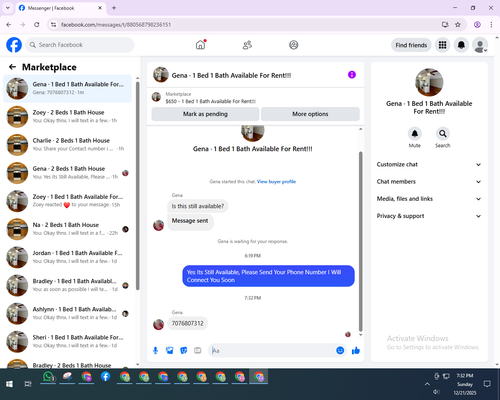Send a thumbs-up like
This screenshot has height=400, width=500.
[356, 350]
